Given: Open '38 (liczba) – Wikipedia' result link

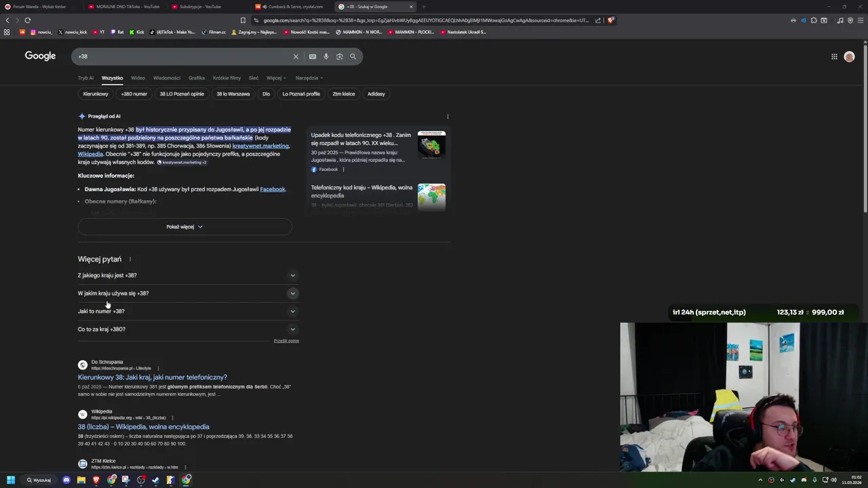Looking at the screenshot, I should coord(144,427).
